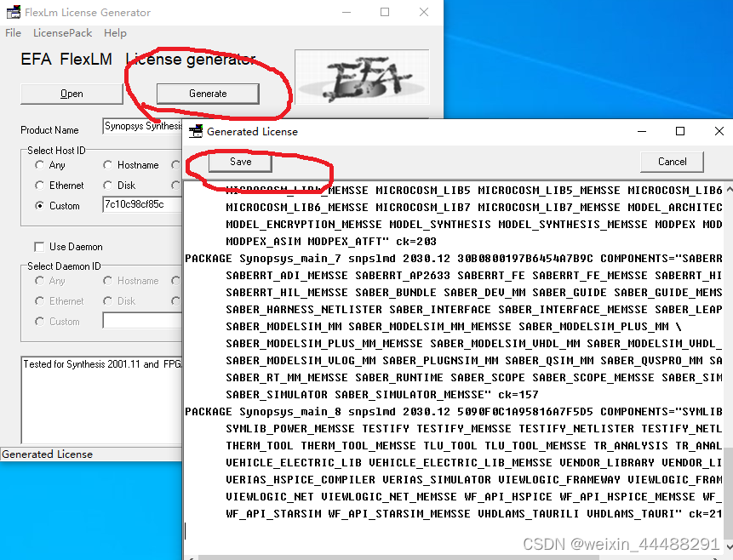The image size is (733, 560).
Task: Select the Hostname daemon ID radio
Action: [x=108, y=281]
